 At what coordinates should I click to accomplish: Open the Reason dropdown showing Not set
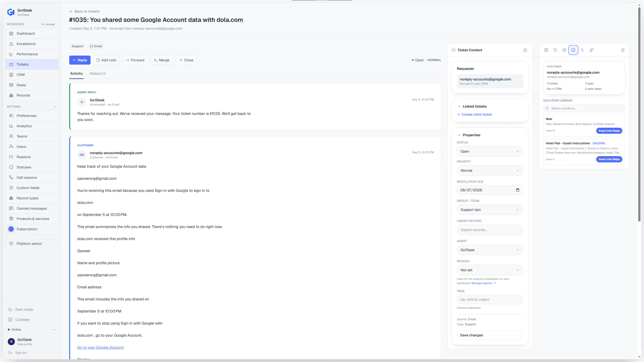[490, 270]
